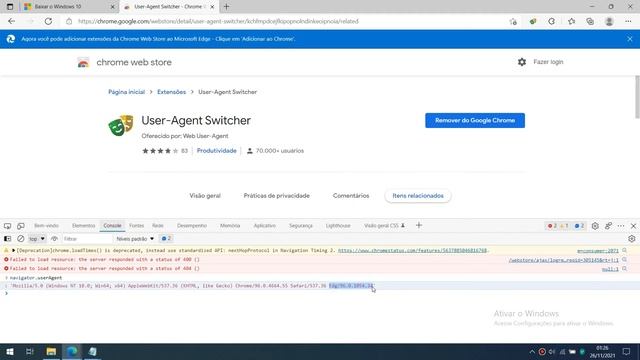
Task: Click the blue issues counter in DevTools header
Action: 580,226
